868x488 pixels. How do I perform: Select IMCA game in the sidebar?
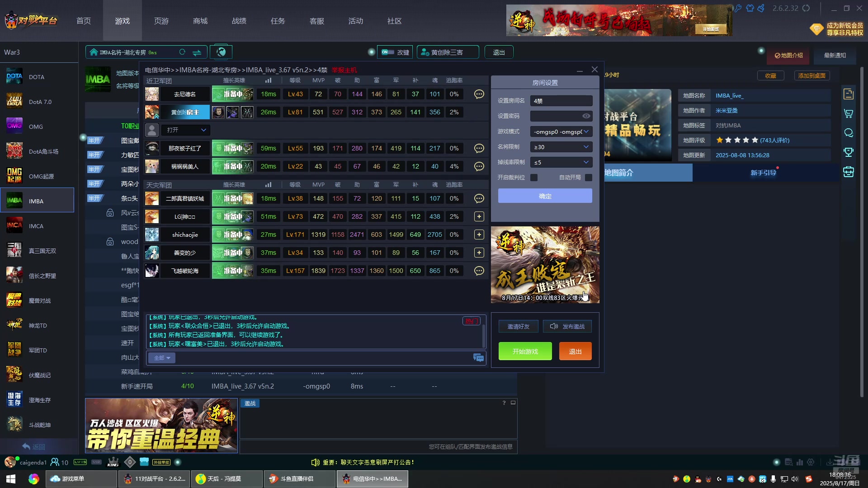point(37,226)
